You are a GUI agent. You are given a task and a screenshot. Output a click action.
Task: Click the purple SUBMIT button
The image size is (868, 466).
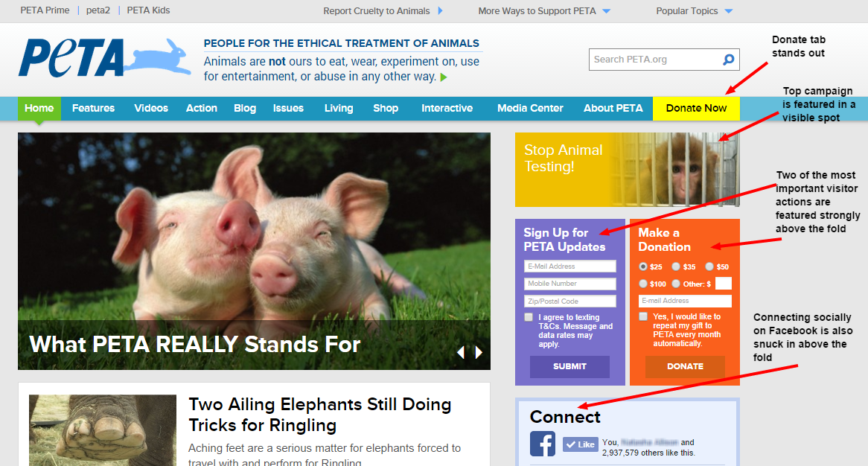pyautogui.click(x=569, y=366)
